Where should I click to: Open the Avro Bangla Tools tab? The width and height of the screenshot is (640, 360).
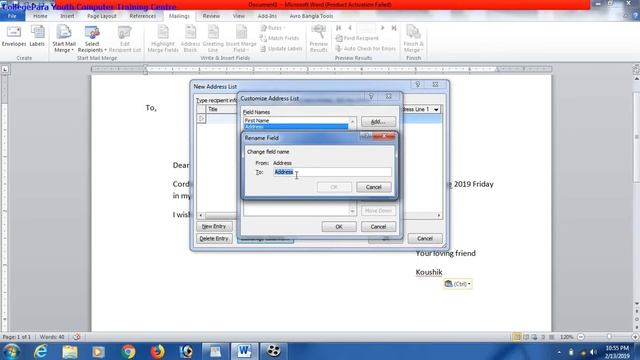pos(311,16)
